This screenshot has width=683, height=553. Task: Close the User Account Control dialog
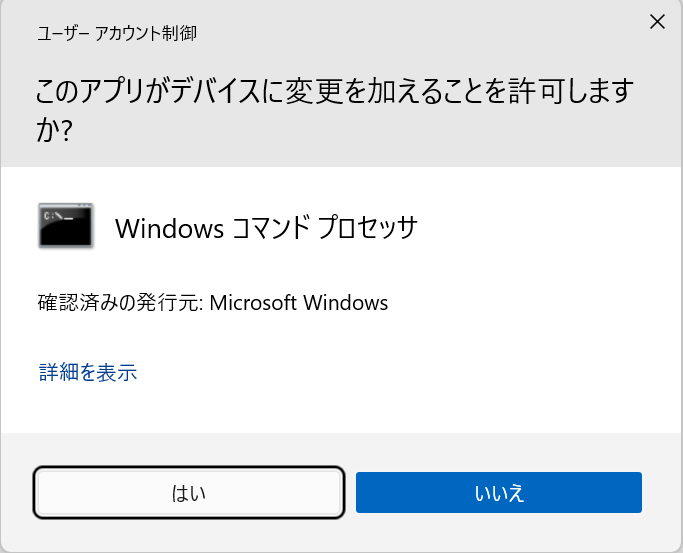[x=657, y=22]
